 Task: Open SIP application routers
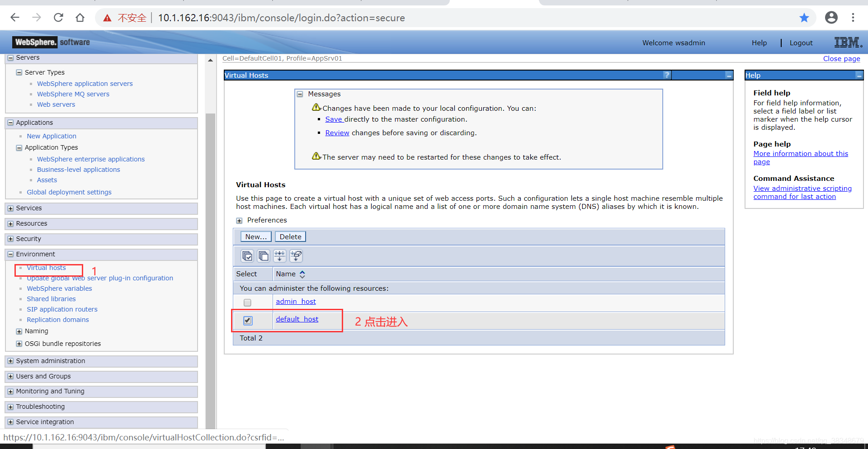click(x=62, y=309)
